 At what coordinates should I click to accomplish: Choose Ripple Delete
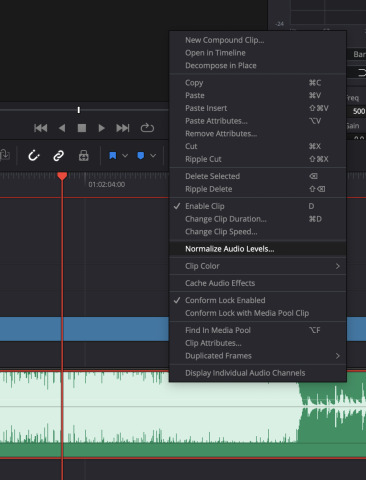[x=258, y=189]
